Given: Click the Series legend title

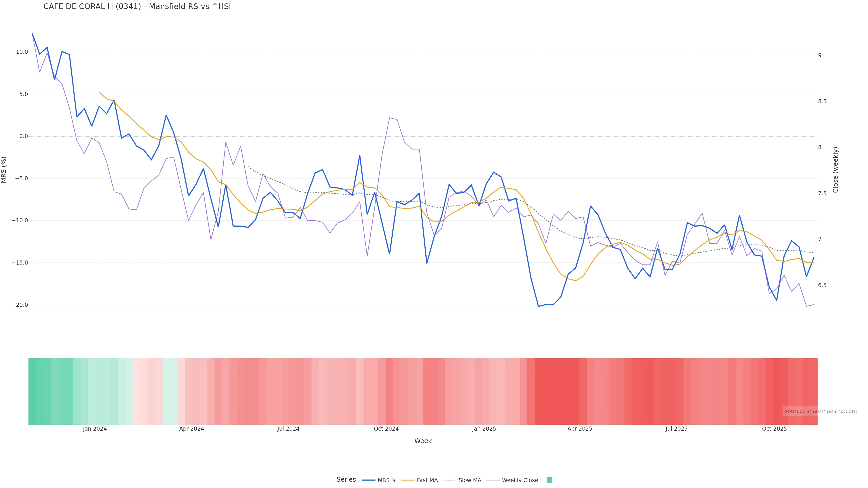Looking at the screenshot, I should (346, 480).
